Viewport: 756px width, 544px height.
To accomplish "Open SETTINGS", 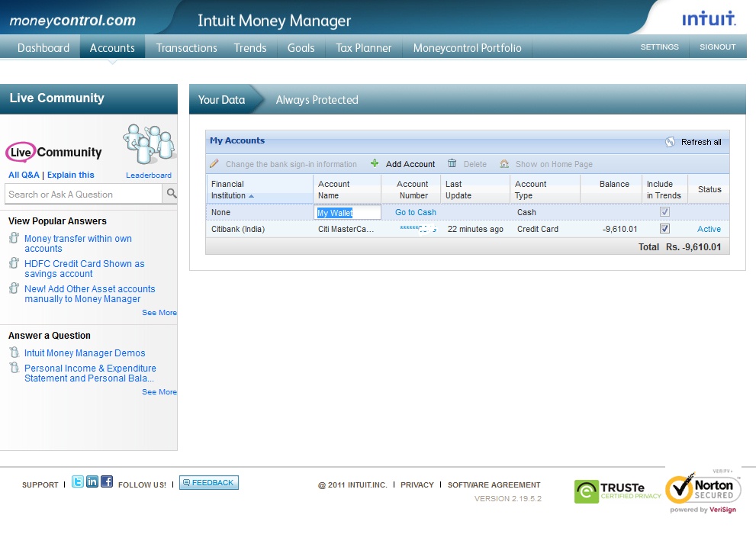I will [660, 47].
